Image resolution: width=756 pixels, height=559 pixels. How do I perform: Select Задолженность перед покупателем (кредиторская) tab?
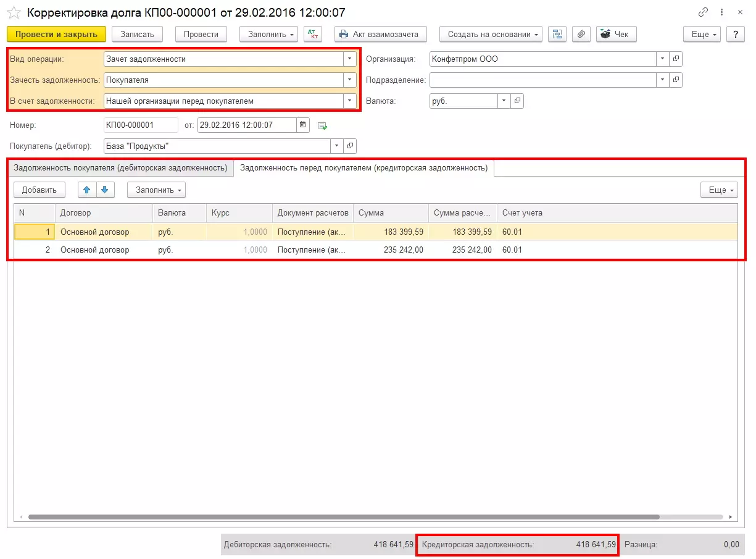point(363,168)
